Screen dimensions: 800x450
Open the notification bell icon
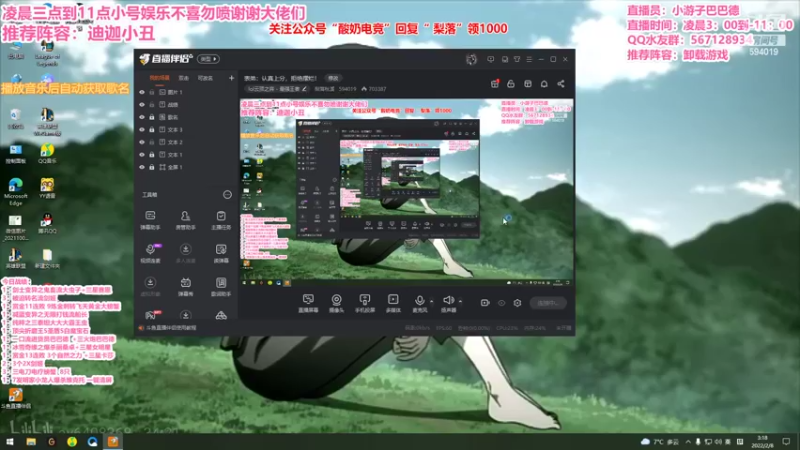pyautogui.click(x=544, y=84)
